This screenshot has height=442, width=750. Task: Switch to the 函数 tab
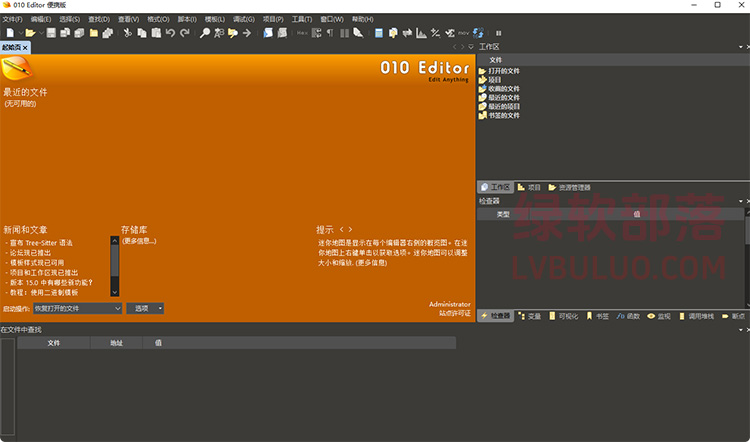pos(629,316)
